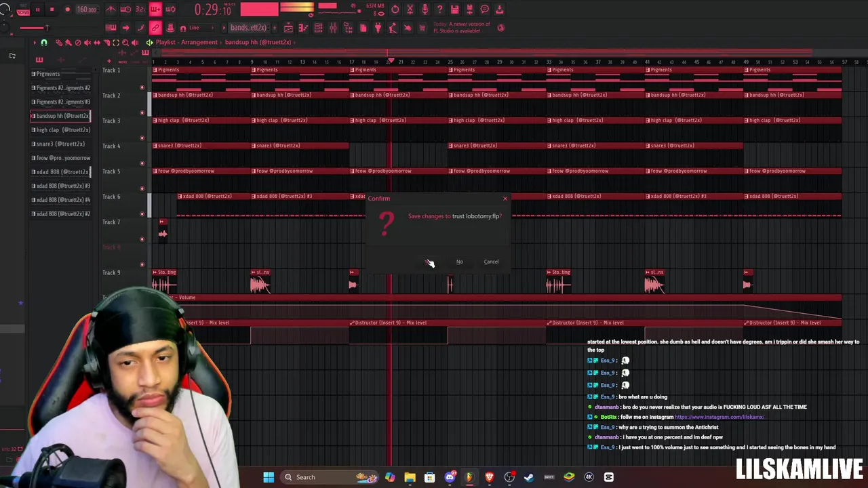Screen dimensions: 868x488
Task: Toggle the 3-2-1 countdown before recording
Action: click(x=140, y=9)
